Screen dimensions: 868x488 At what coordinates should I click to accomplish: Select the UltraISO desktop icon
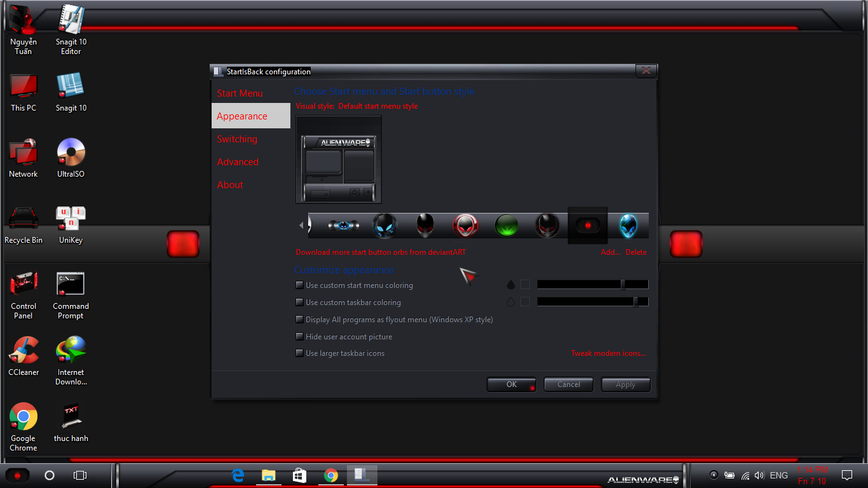coord(71,159)
